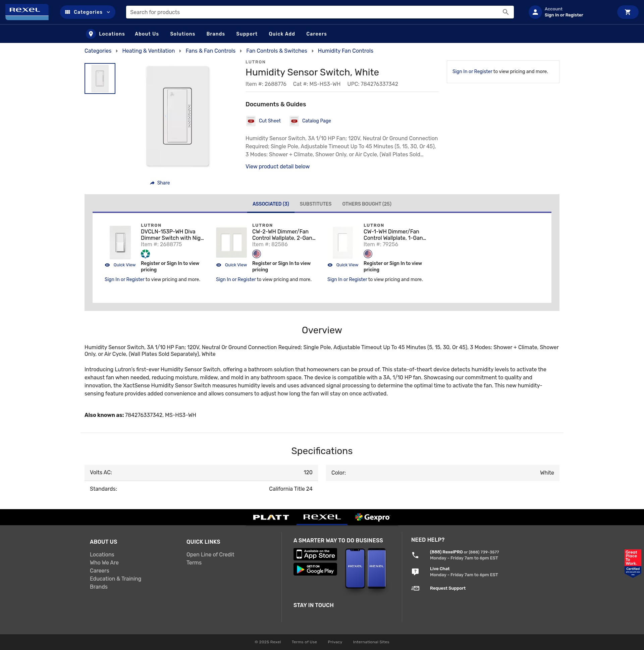Click Great Place To Work certified badge
Screen dimensions: 644x650
coord(633,563)
